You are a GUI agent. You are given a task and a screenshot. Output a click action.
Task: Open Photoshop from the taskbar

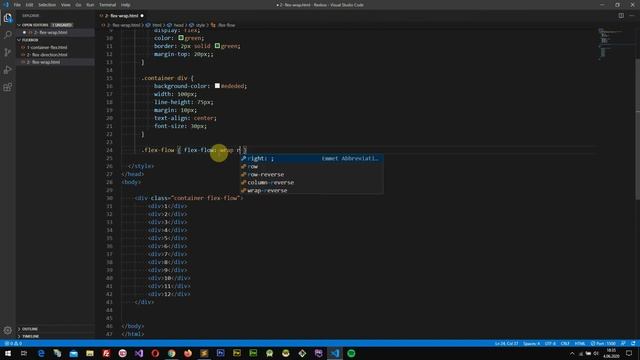coord(220,353)
